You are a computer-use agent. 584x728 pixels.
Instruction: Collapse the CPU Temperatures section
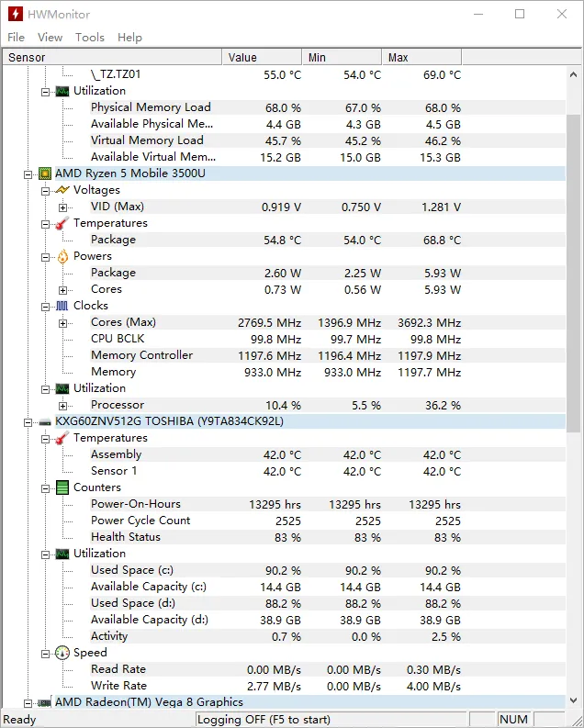point(45,224)
